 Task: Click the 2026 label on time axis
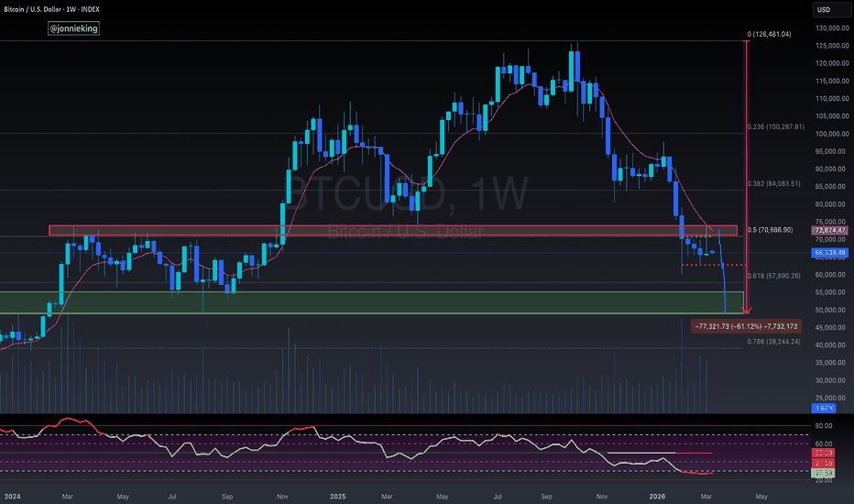657,497
